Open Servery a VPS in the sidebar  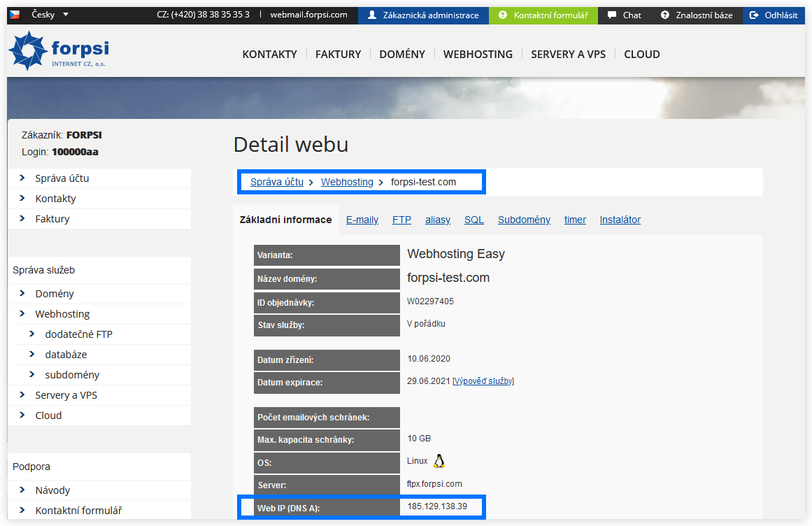coord(66,395)
